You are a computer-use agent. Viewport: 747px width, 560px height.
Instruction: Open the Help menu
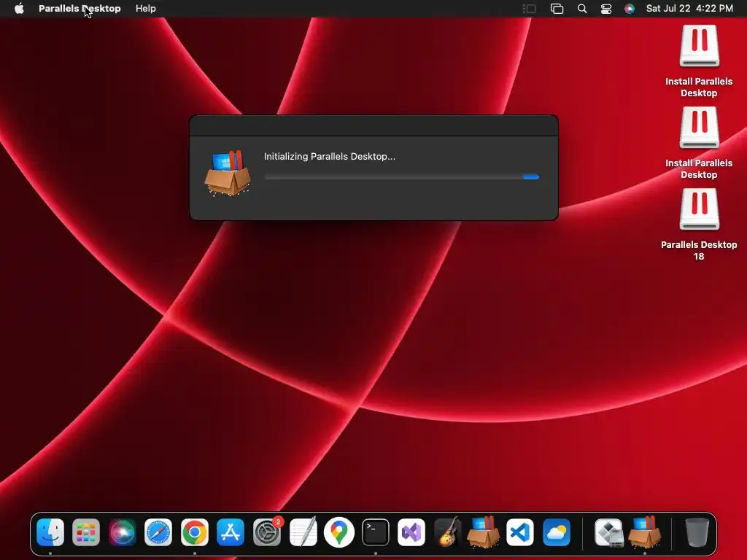point(145,9)
